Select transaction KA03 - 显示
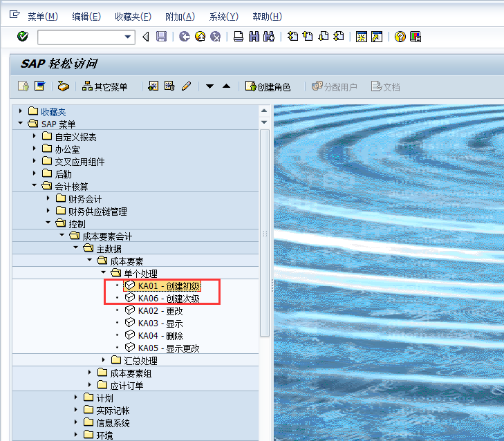This screenshot has width=504, height=441. tap(154, 323)
